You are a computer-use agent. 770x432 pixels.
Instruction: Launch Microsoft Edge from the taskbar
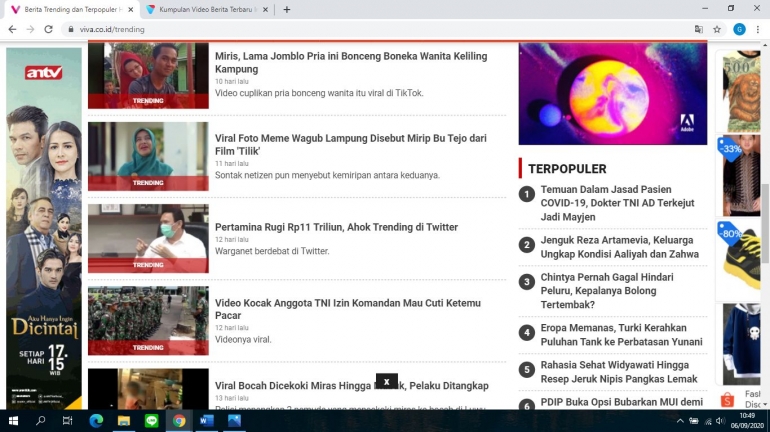[96, 421]
